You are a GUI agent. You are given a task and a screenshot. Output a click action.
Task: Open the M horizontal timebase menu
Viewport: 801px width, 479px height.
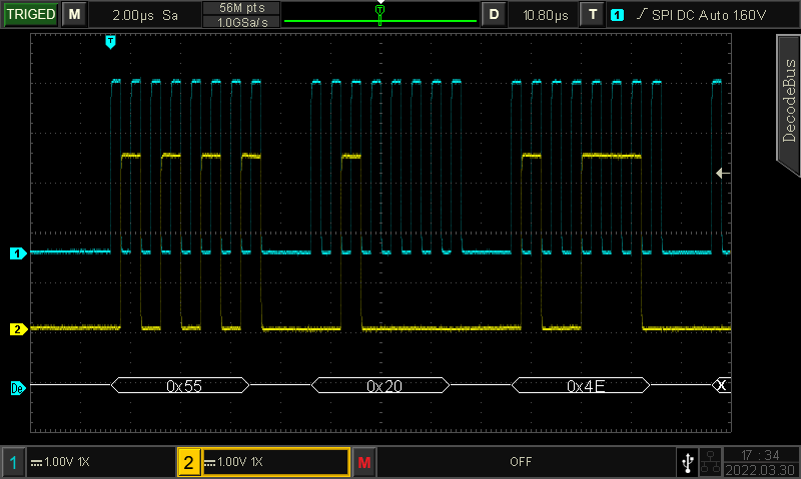[74, 15]
